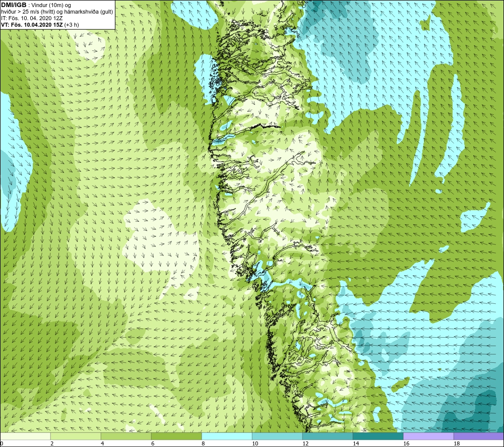Click the "VT: Fös. 10.04.2020 15Z" valid time line
504x447 pixels.
32,25
